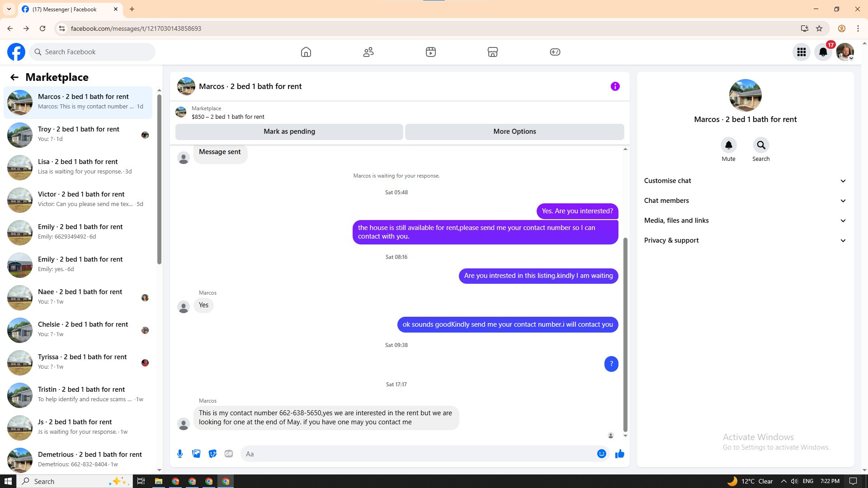
Task: Open the Facebook Home tab
Action: (306, 52)
